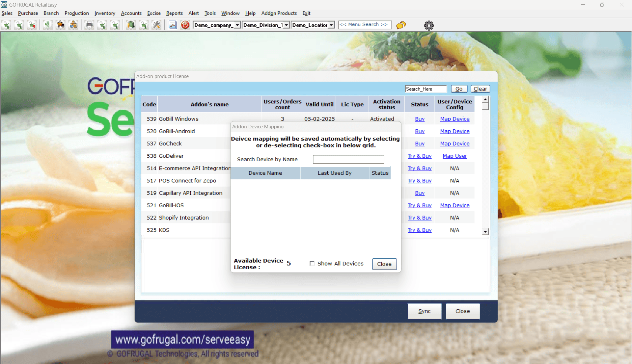Click Try & Buy link for GoBill-iOS

coord(420,205)
